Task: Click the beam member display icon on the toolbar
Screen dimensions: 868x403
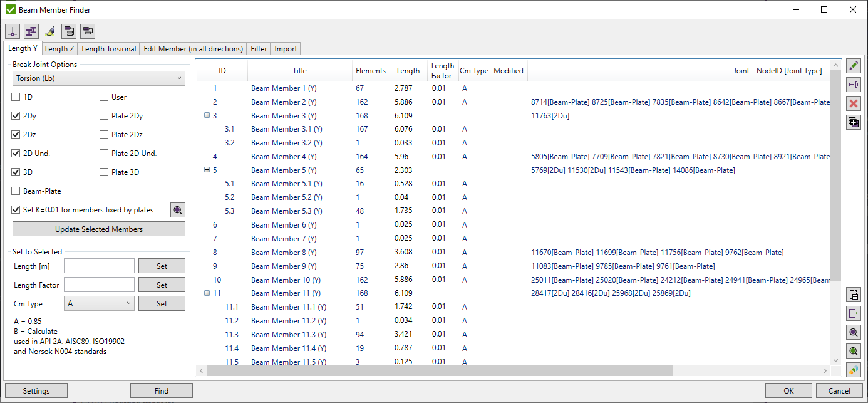Action: (x=31, y=31)
